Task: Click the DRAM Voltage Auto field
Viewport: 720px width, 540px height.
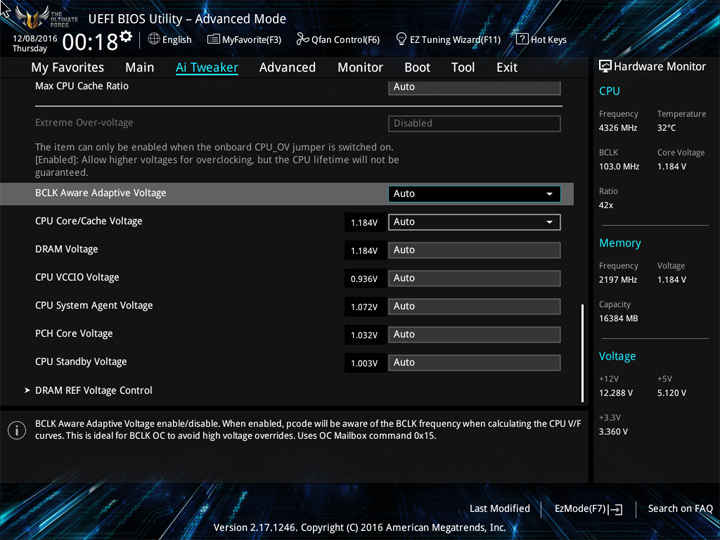Action: click(474, 250)
